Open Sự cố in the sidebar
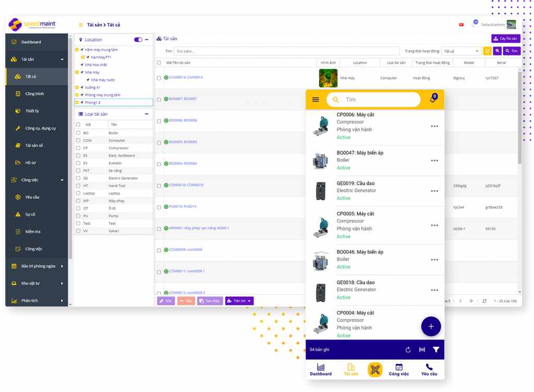Image resolution: width=534 pixels, height=392 pixels. 30,214
